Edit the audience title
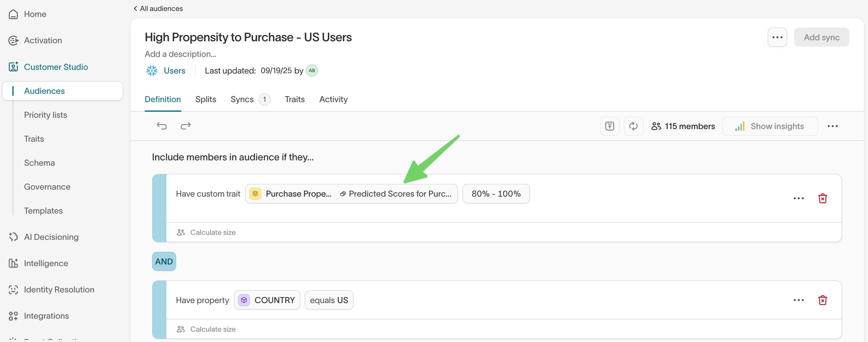This screenshot has width=868, height=342. tap(248, 37)
